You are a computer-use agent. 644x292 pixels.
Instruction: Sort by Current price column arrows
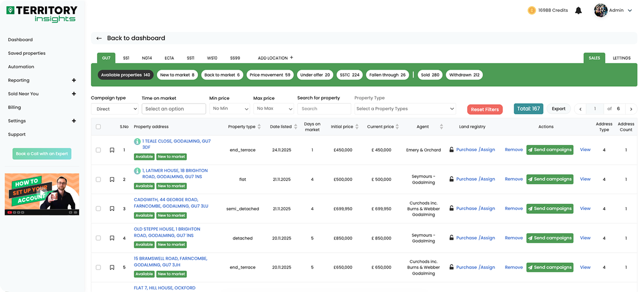point(397,127)
